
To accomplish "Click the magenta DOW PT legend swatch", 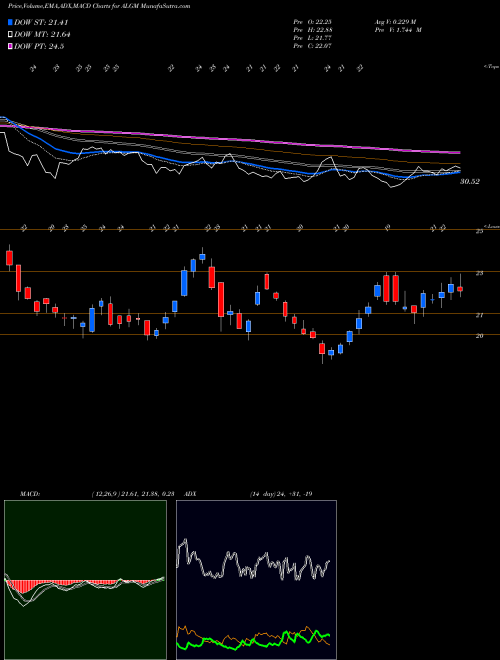I will click(x=10, y=47).
